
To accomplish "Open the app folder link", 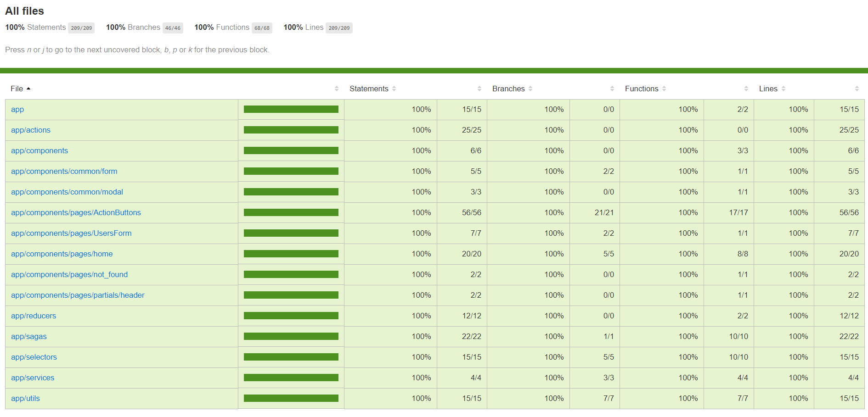I will pyautogui.click(x=17, y=110).
